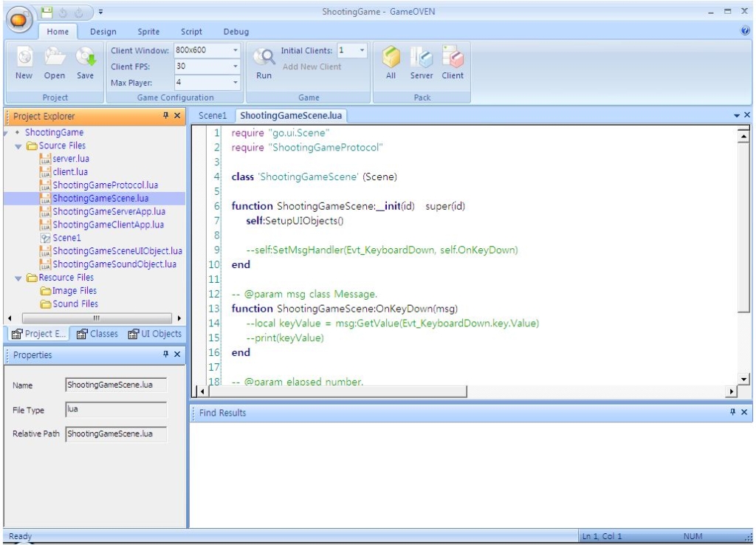Pin the Find Results panel
The width and height of the screenshot is (756, 545).
pyautogui.click(x=732, y=412)
